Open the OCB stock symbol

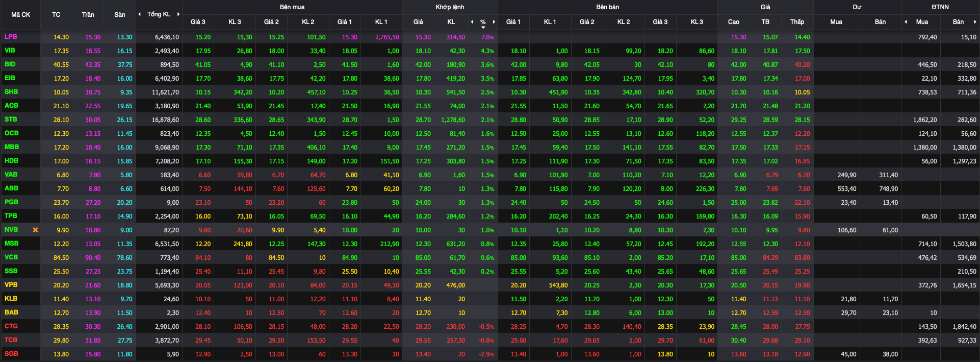pyautogui.click(x=11, y=133)
